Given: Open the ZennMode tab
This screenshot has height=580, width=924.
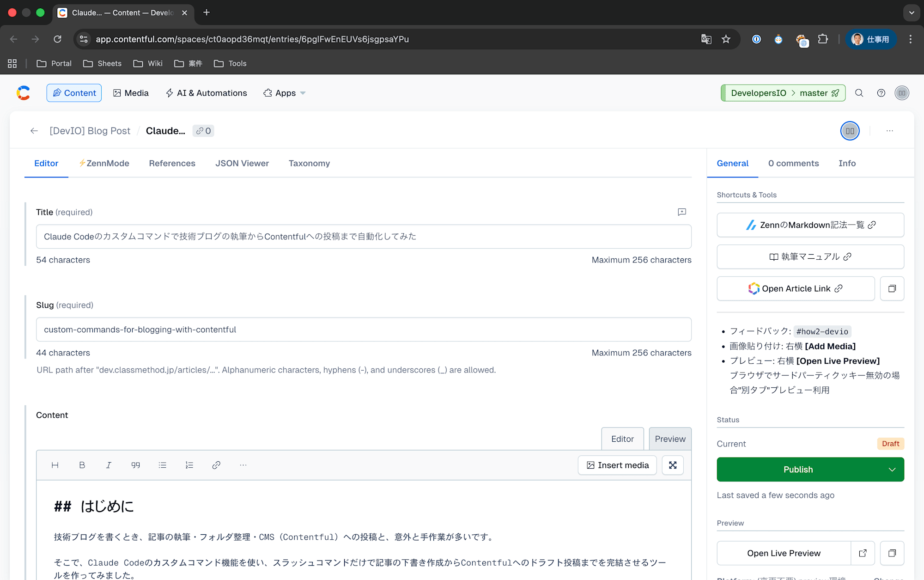Looking at the screenshot, I should pos(104,163).
